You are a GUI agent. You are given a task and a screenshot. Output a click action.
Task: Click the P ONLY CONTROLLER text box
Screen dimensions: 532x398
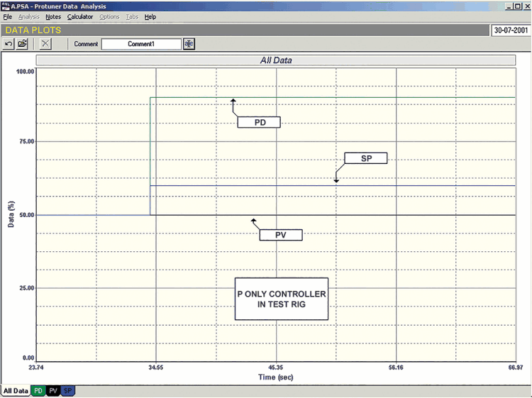click(x=282, y=299)
